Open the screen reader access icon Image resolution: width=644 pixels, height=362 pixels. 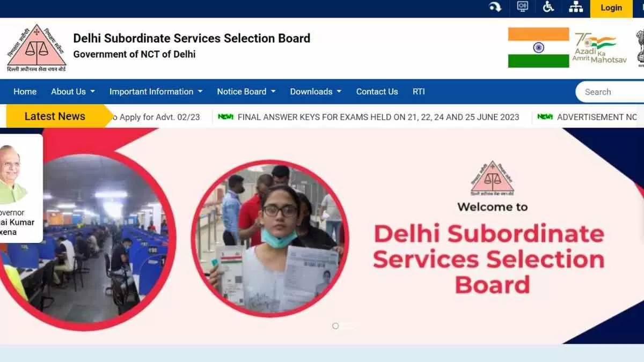pos(522,7)
